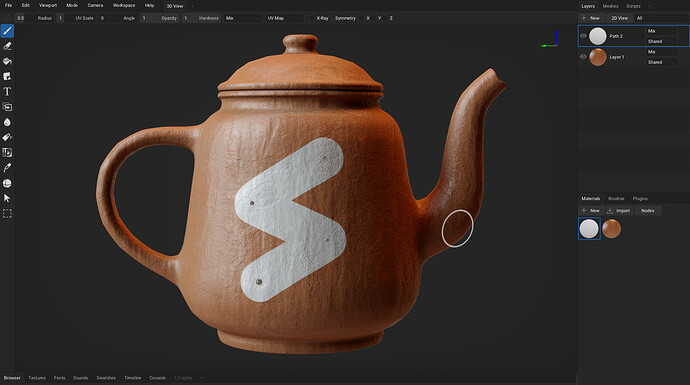Select the arrow cursor tool
This screenshot has height=385, width=690.
[7, 198]
